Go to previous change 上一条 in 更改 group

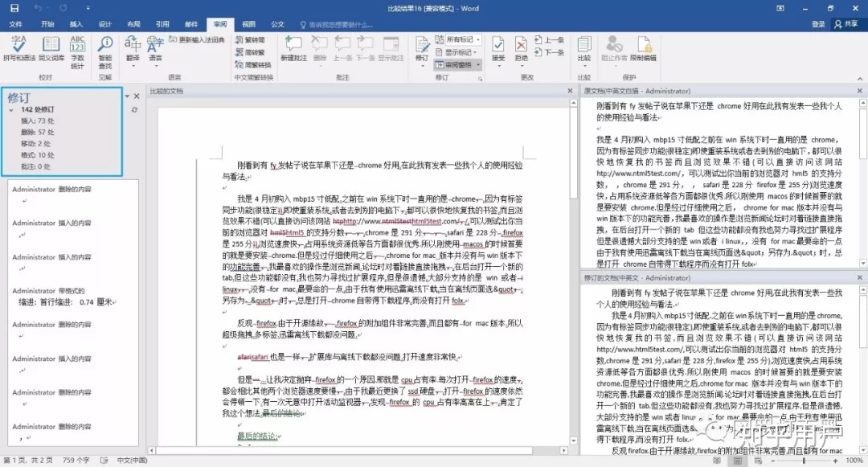[549, 40]
